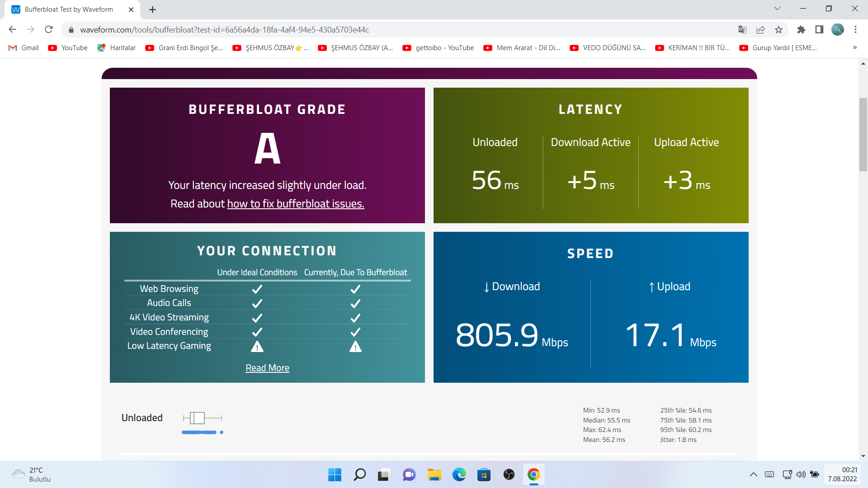Click the Read More link
Screen dimensions: 868x488
(x=267, y=368)
